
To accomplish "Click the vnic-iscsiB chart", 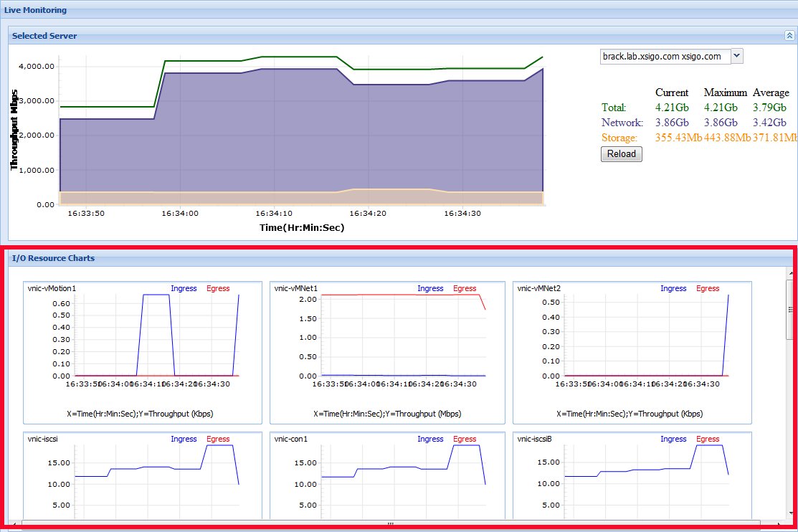I will click(632, 476).
